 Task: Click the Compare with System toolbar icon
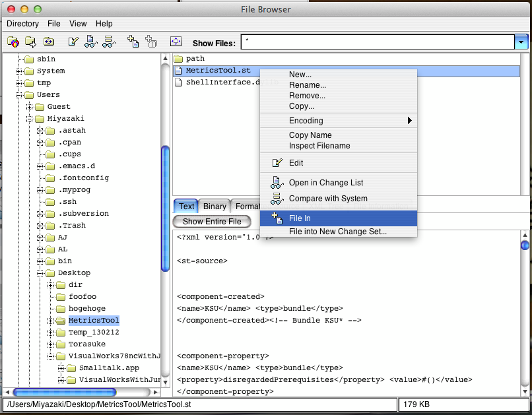click(108, 42)
